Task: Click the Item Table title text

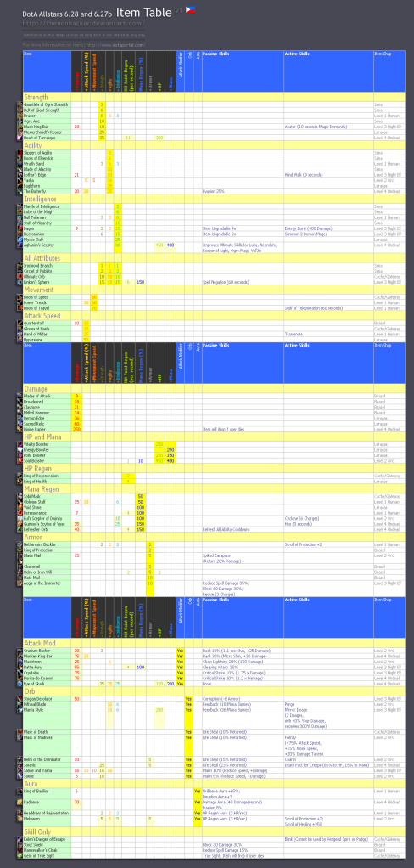Action: [x=145, y=12]
